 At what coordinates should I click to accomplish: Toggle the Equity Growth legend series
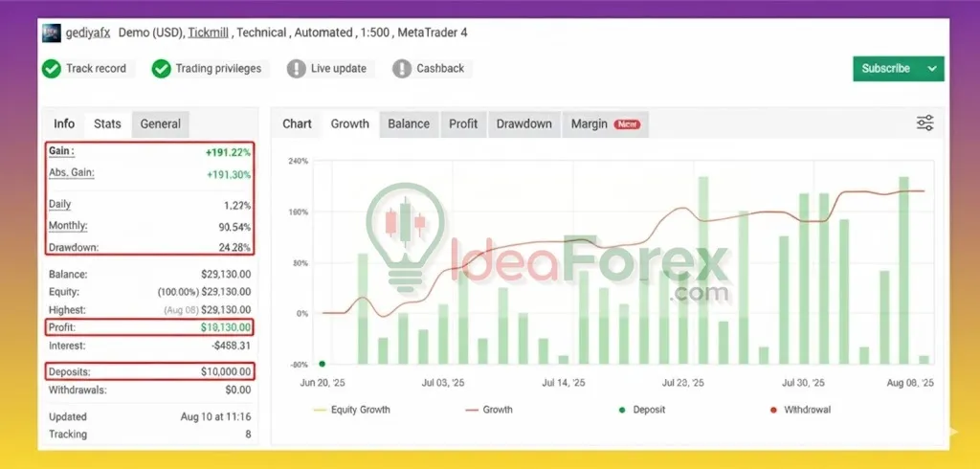pyautogui.click(x=352, y=411)
